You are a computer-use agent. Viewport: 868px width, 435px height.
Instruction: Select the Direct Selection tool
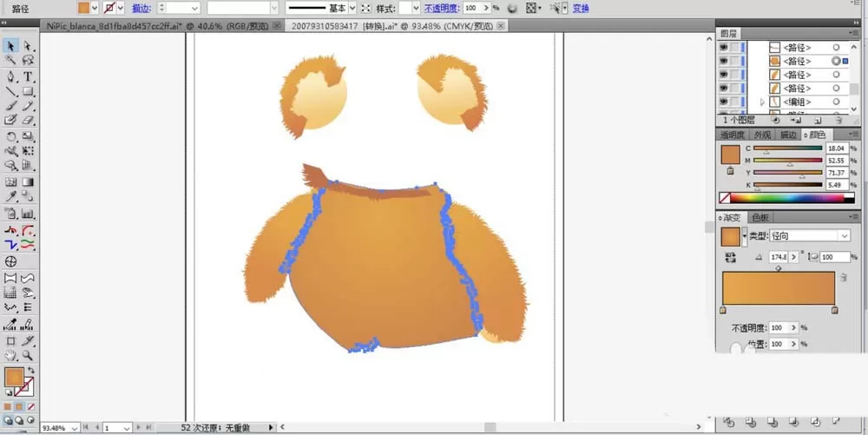coord(28,46)
